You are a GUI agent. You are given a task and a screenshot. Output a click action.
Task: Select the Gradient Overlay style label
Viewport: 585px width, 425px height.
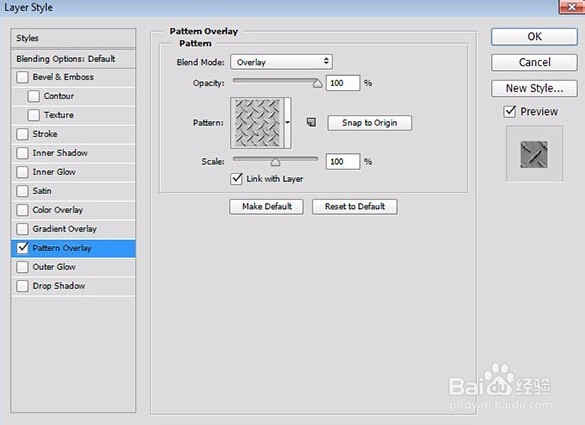65,229
